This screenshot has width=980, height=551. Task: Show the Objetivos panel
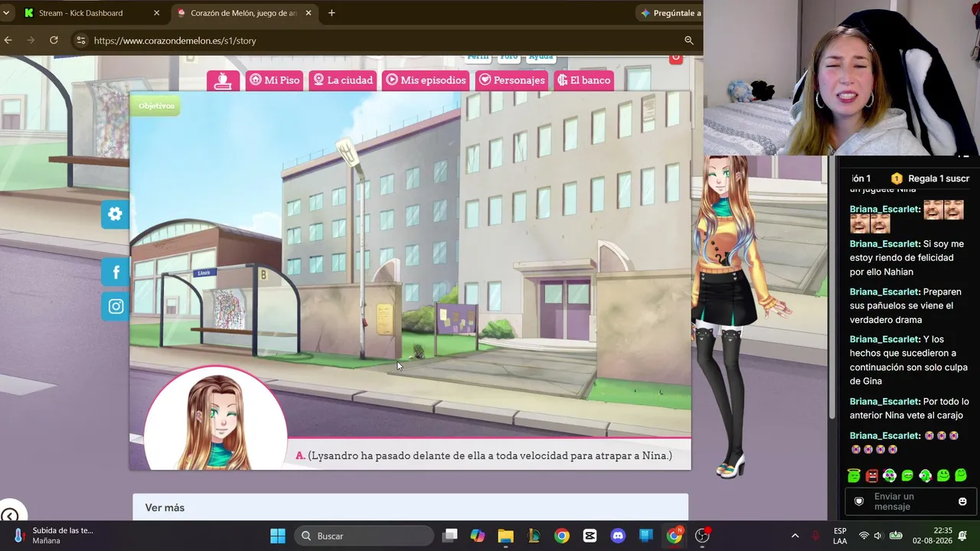click(x=156, y=106)
